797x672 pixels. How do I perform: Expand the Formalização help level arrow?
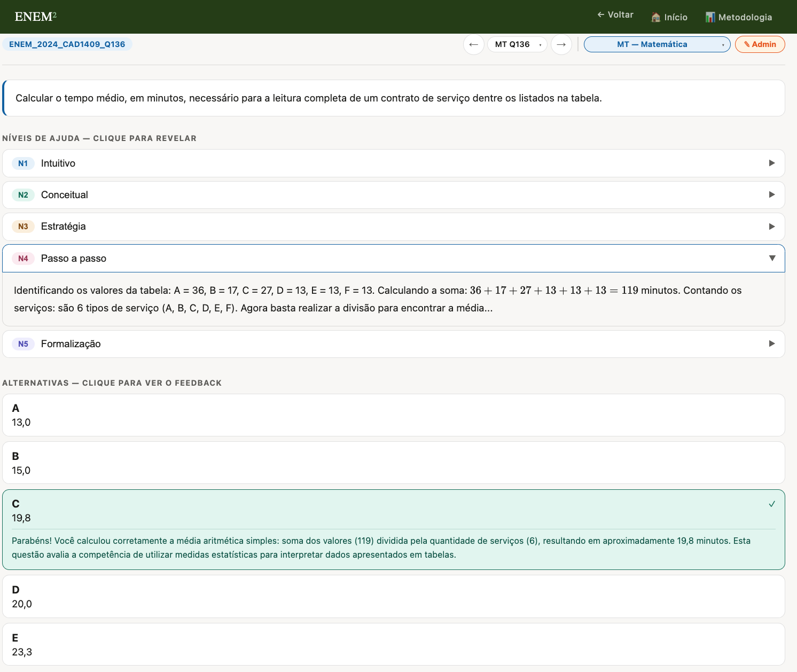tap(772, 343)
